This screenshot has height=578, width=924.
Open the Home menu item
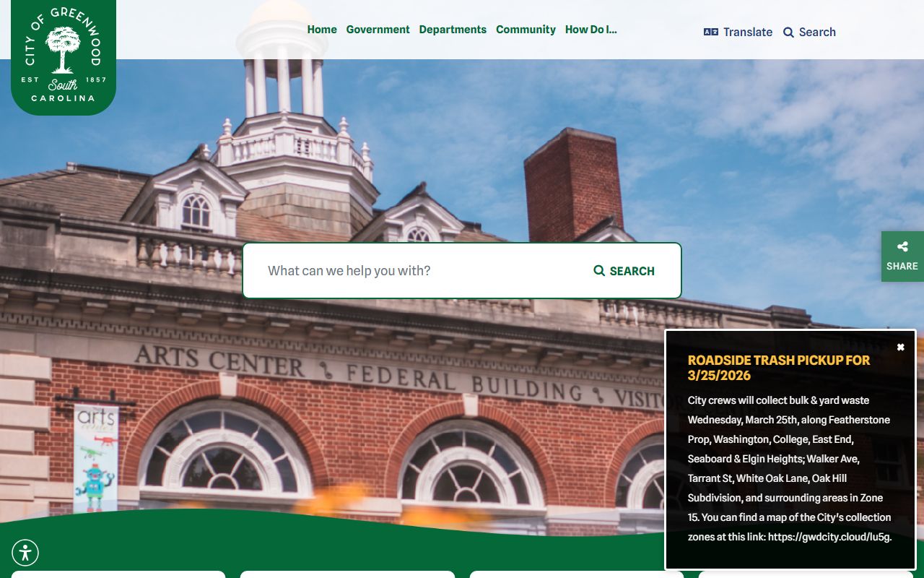[322, 30]
